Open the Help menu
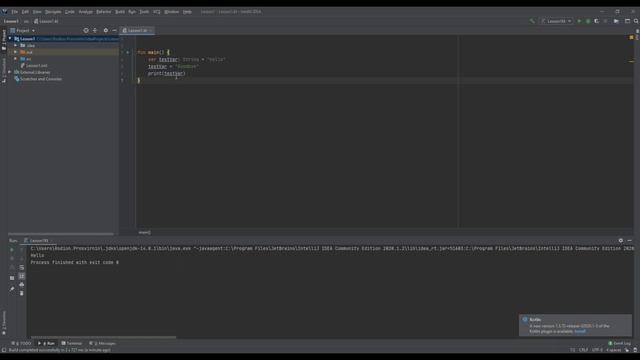The image size is (640, 360). (187, 12)
